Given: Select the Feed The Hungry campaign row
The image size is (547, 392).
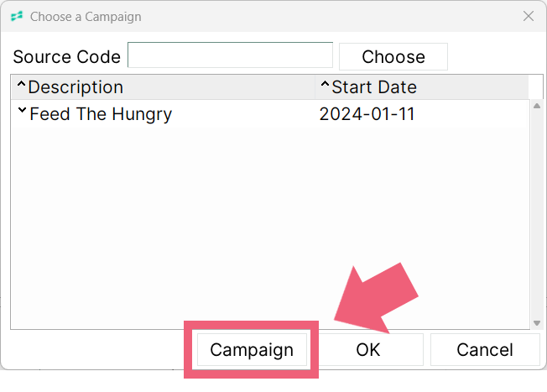Looking at the screenshot, I should pyautogui.click(x=270, y=114).
